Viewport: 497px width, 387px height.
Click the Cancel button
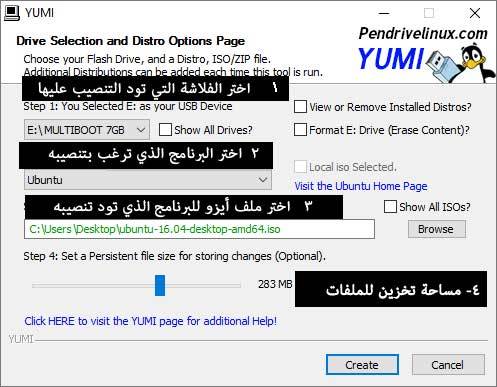(x=448, y=365)
